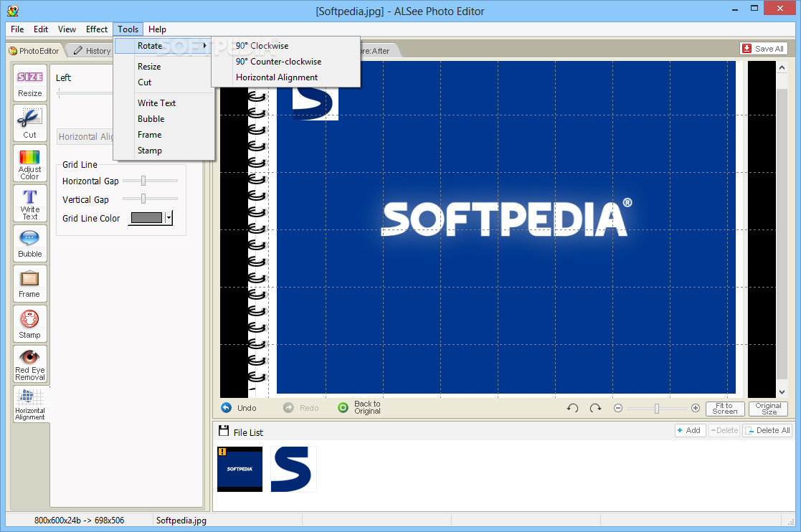Image resolution: width=801 pixels, height=532 pixels.
Task: Click the 800x600x24b -> 698x506 status text
Action: (79, 521)
